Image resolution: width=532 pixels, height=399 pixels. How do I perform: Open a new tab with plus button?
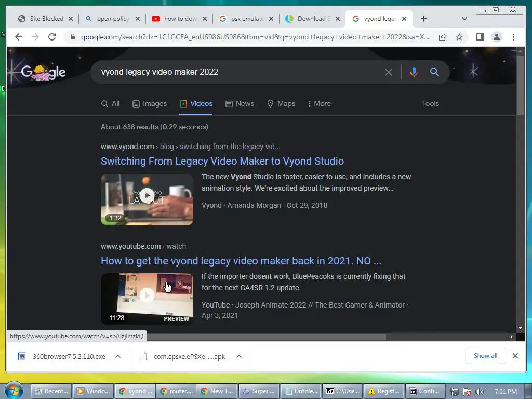(424, 19)
